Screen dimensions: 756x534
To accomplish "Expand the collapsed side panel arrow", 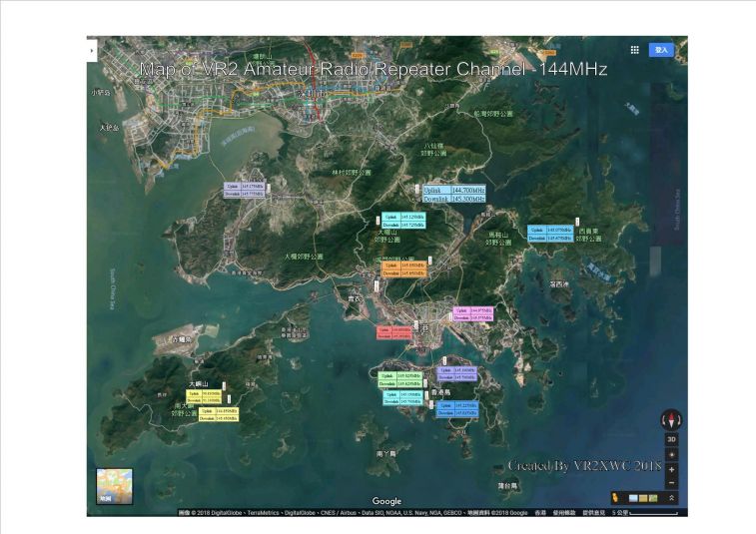I will (92, 49).
